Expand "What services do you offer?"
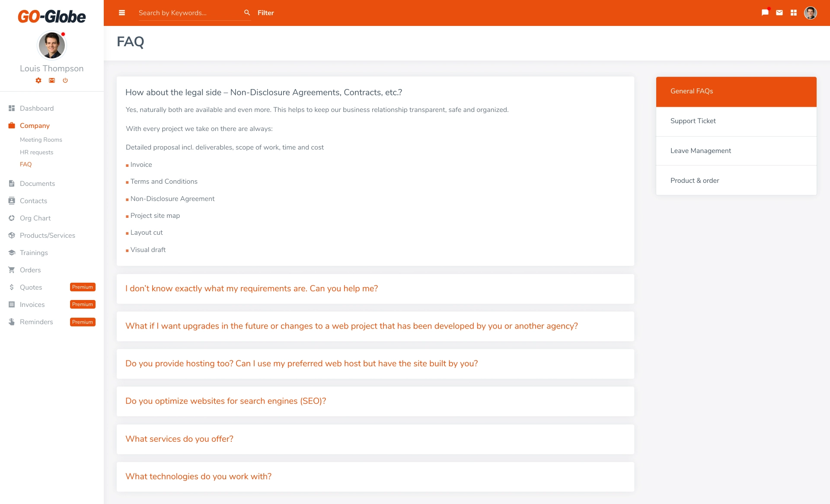The image size is (830, 504). pos(179,439)
